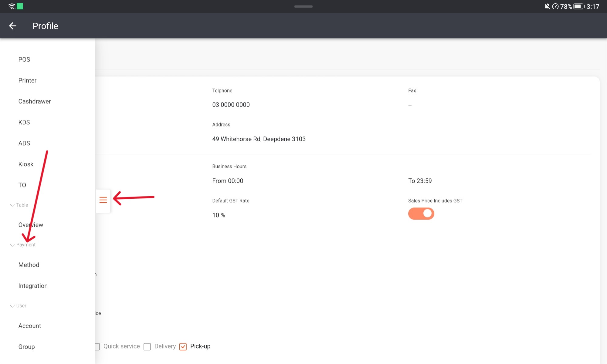Enable the Delivery checkbox
The image size is (607, 364).
tap(148, 346)
